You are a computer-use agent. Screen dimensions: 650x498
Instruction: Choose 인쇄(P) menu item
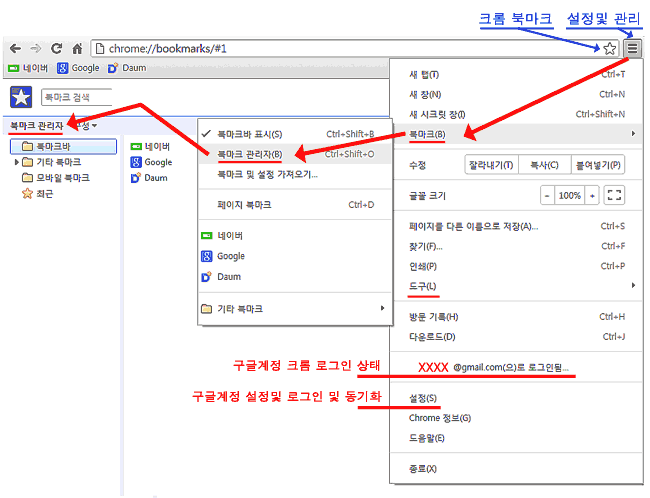517,266
